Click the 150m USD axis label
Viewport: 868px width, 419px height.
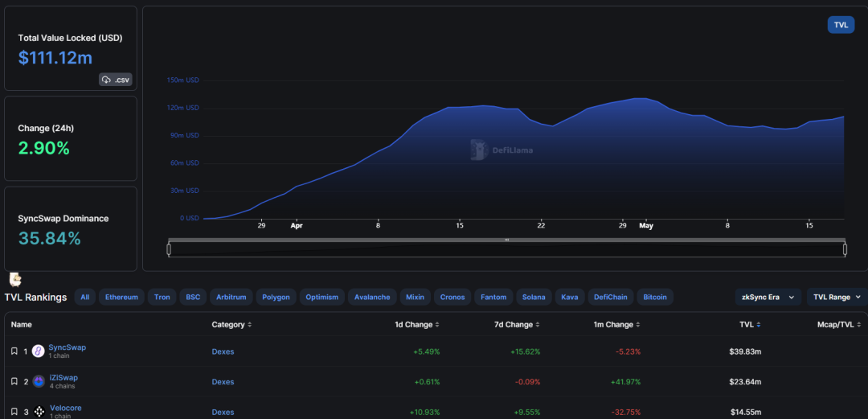[182, 80]
